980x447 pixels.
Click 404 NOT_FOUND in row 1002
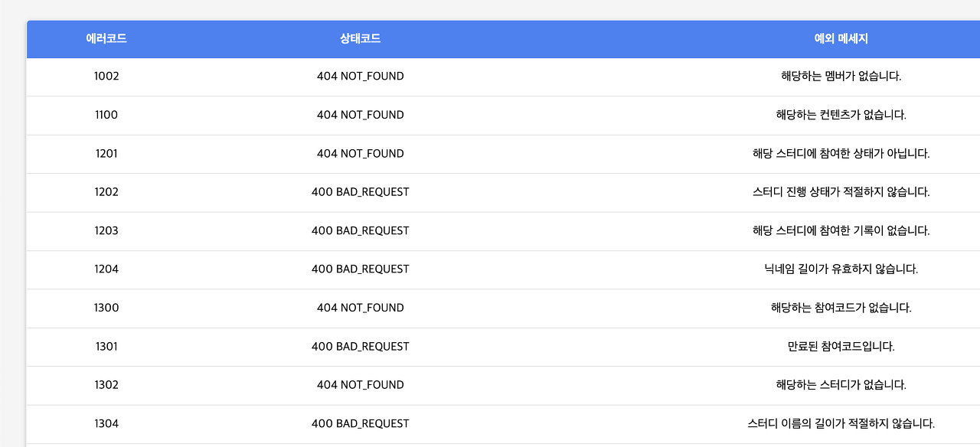point(361,77)
